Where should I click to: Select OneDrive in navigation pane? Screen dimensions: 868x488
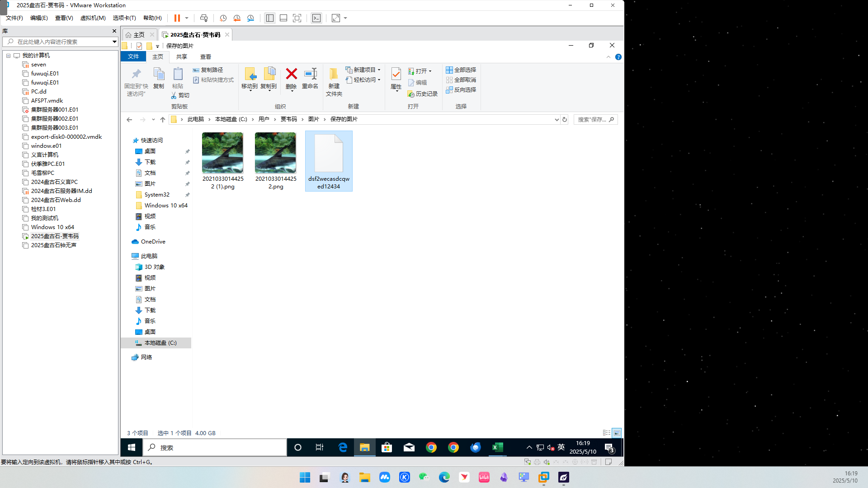(153, 242)
